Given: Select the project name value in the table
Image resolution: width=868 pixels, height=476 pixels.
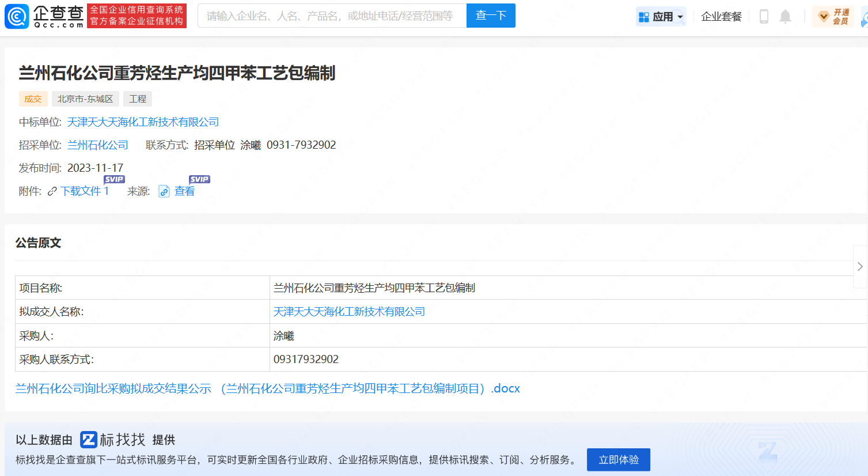Looking at the screenshot, I should (x=374, y=288).
